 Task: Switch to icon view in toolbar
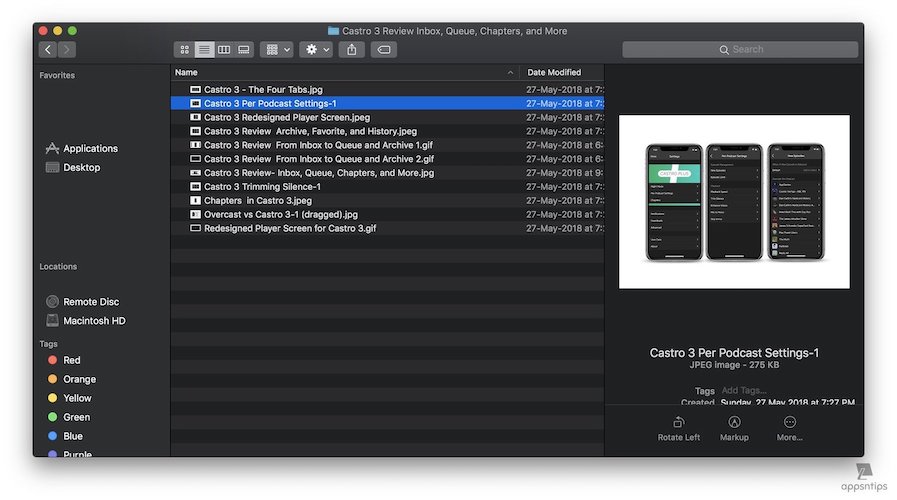184,49
